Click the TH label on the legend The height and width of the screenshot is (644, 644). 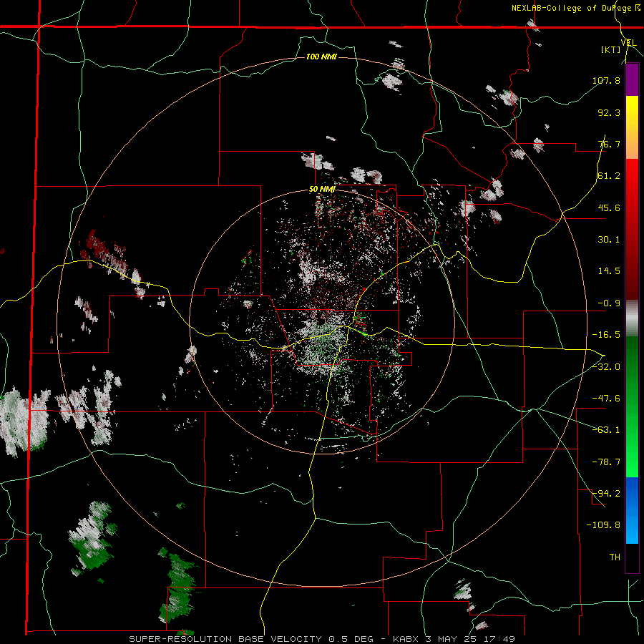pyautogui.click(x=615, y=557)
